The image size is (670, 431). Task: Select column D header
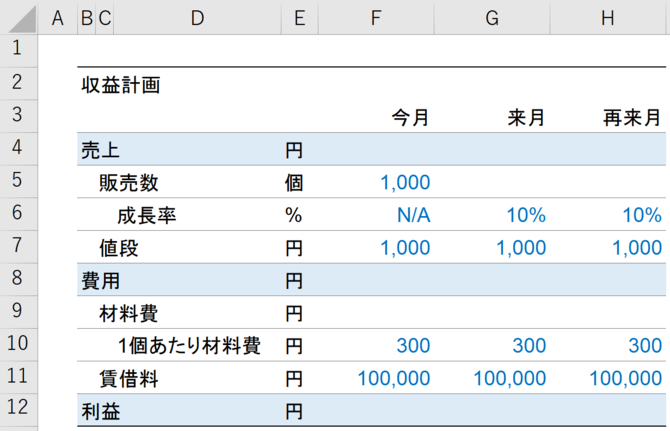[x=197, y=18]
